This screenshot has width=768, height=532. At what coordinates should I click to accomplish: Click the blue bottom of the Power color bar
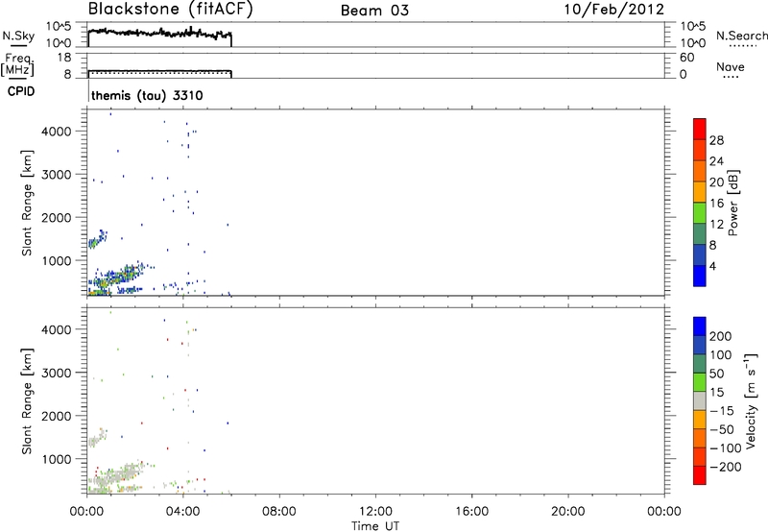click(x=700, y=276)
